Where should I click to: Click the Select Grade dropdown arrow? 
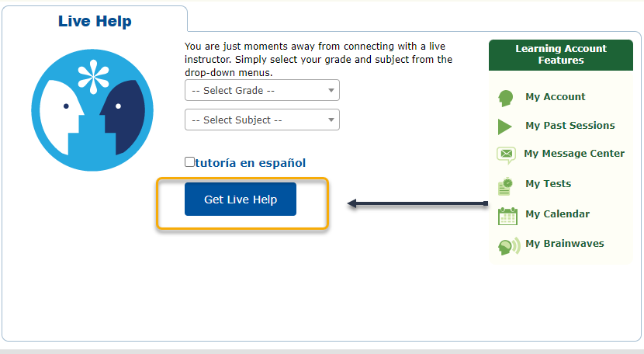(x=331, y=91)
